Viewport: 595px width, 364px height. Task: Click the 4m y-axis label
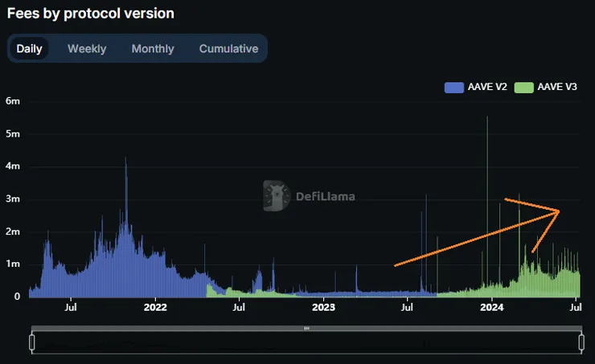coord(13,166)
